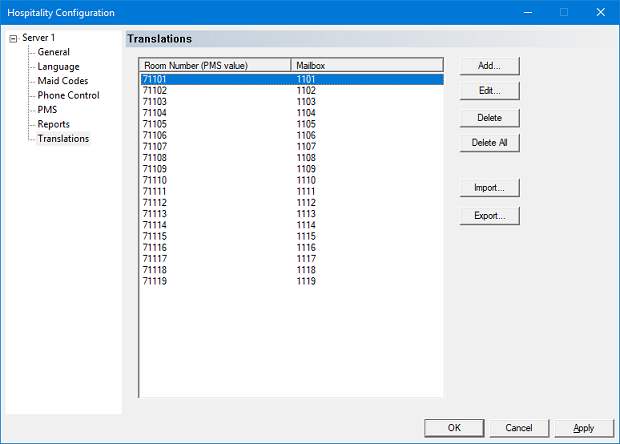Close the Hospitality Configuration window
The width and height of the screenshot is (620, 444).
(600, 13)
